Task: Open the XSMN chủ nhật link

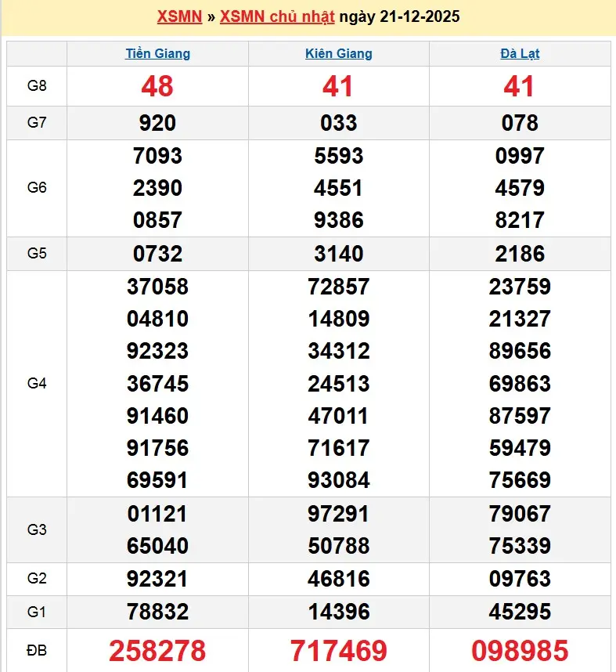Action: (277, 16)
